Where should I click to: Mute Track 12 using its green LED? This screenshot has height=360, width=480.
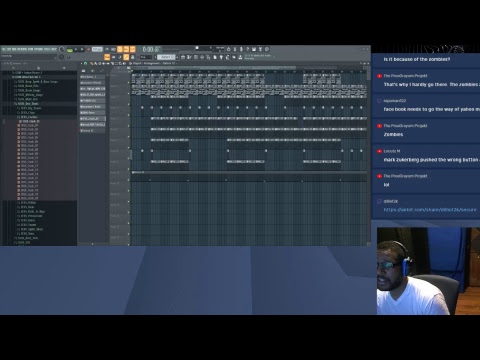click(129, 201)
